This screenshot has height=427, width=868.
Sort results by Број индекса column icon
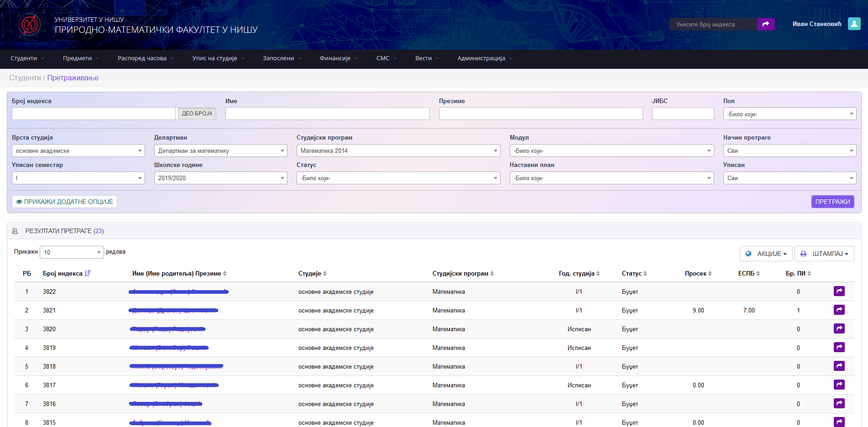pos(88,273)
